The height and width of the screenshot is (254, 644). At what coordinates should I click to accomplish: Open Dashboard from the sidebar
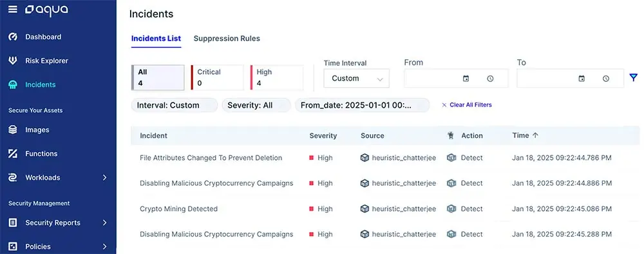43,37
